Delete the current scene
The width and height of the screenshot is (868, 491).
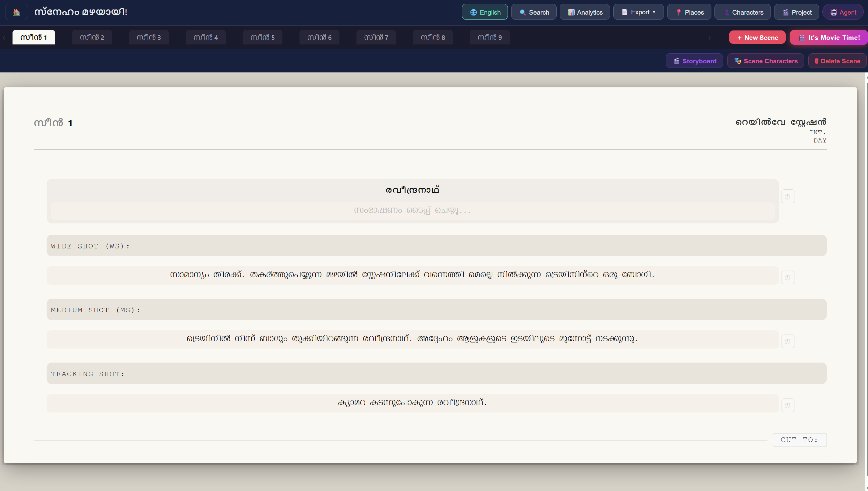click(x=837, y=61)
